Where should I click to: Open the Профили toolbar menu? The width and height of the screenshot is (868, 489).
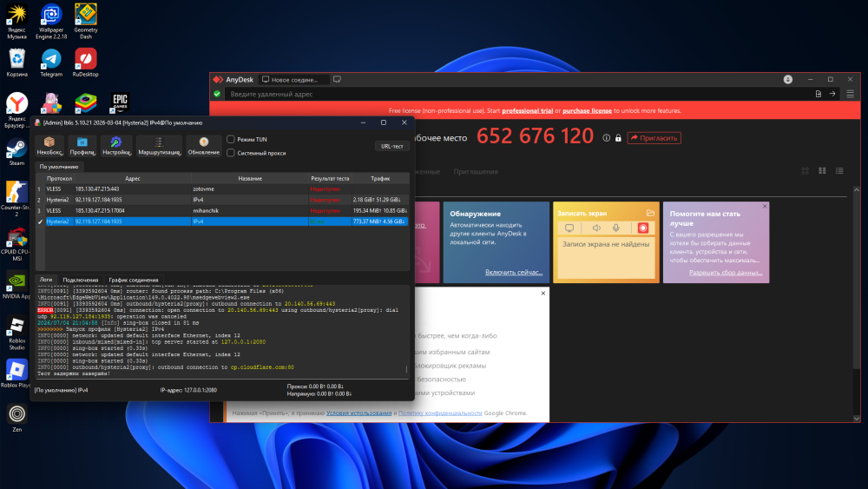pos(82,146)
